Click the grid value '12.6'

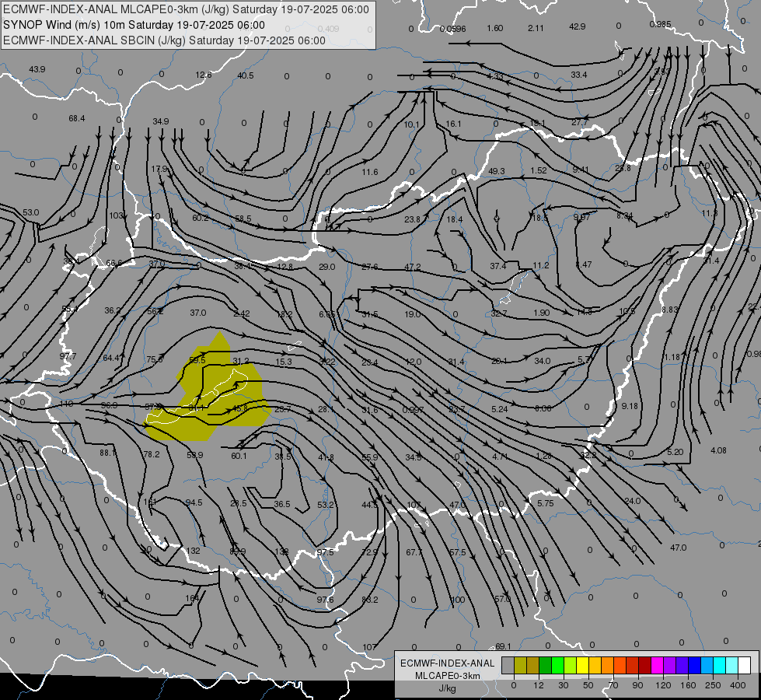(204, 75)
